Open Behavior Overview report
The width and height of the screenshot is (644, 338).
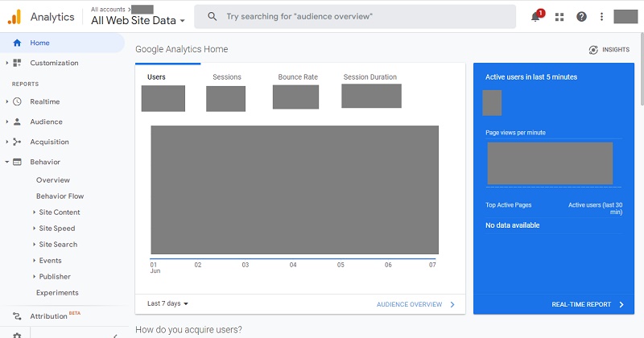pyautogui.click(x=53, y=180)
